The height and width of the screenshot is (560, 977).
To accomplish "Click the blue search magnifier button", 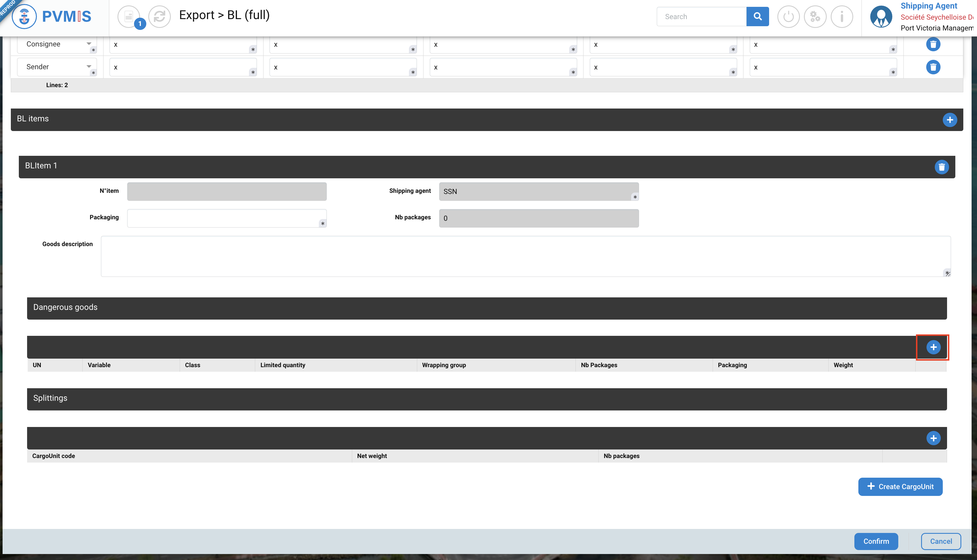I will (757, 17).
